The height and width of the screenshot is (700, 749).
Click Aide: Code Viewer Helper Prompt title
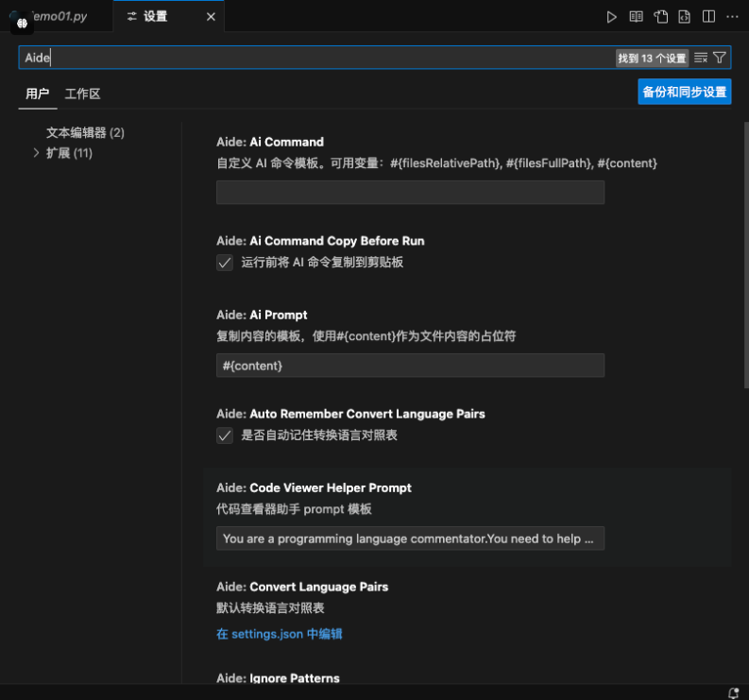pyautogui.click(x=314, y=487)
